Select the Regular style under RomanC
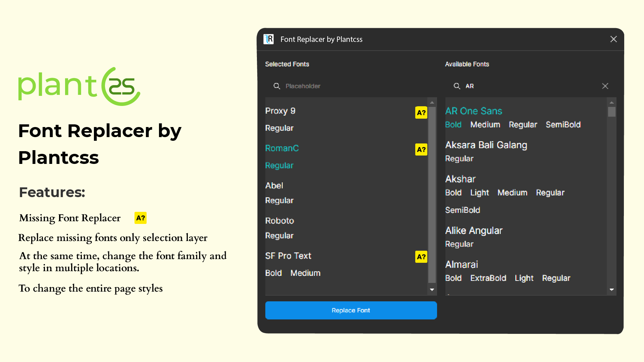 tap(279, 166)
